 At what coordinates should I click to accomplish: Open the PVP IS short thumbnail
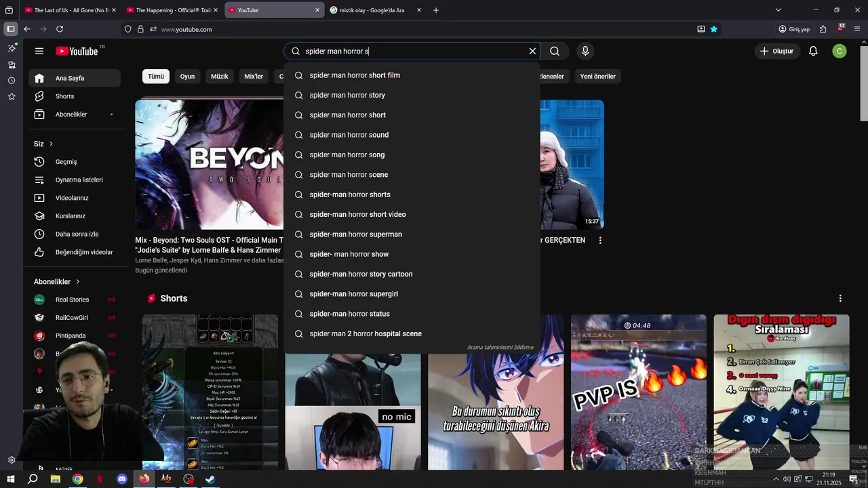point(638,392)
